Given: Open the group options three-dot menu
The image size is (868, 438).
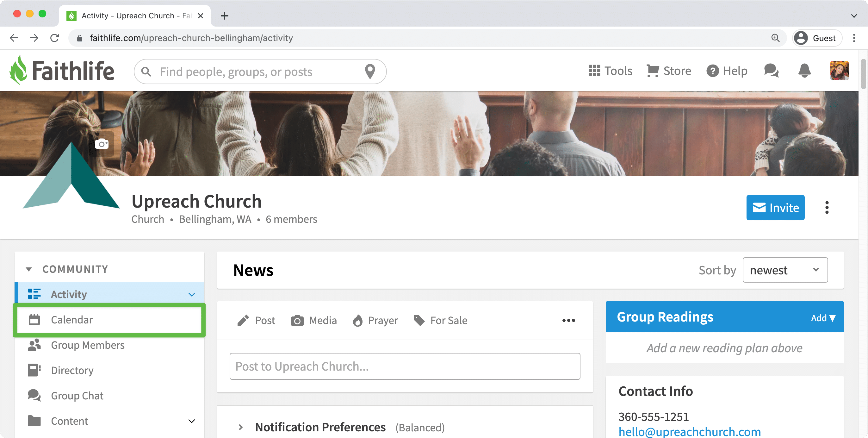Looking at the screenshot, I should point(827,207).
